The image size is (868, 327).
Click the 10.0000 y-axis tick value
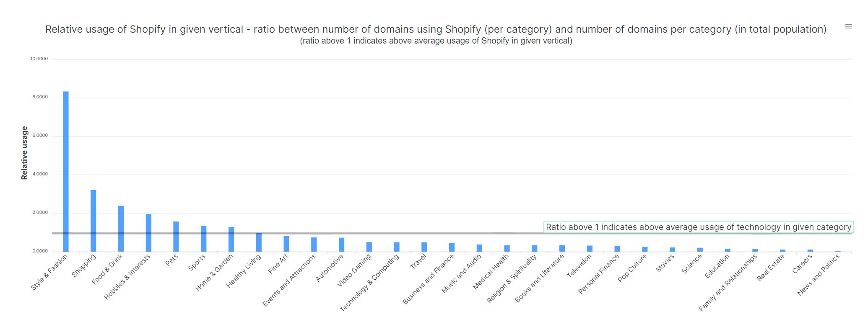[39, 59]
